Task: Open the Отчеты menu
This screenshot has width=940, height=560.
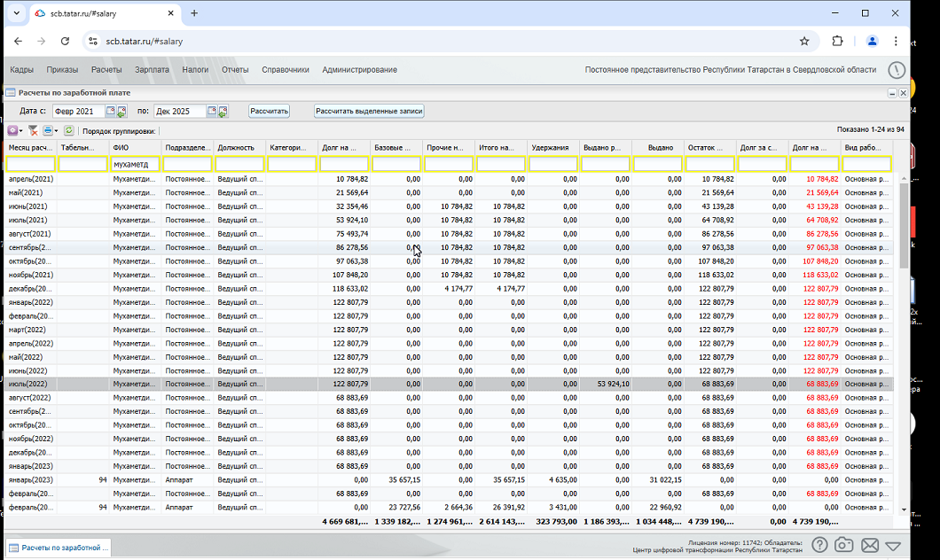Action: pos(235,70)
